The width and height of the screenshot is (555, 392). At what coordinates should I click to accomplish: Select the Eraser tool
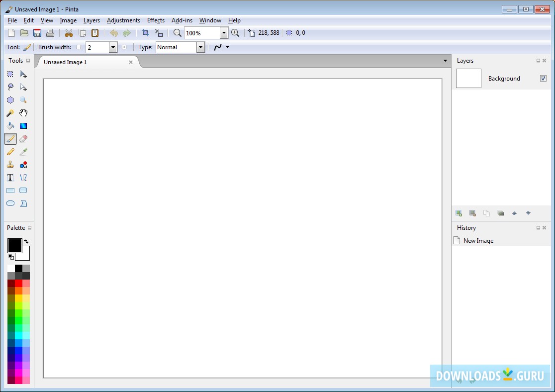point(23,139)
